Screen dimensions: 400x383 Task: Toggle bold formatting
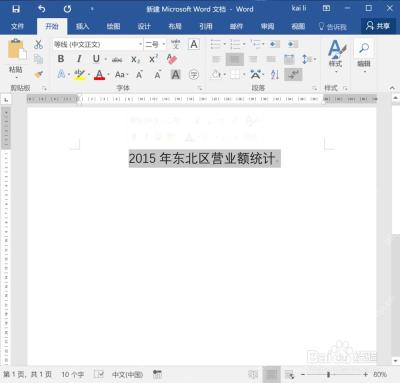[61, 59]
